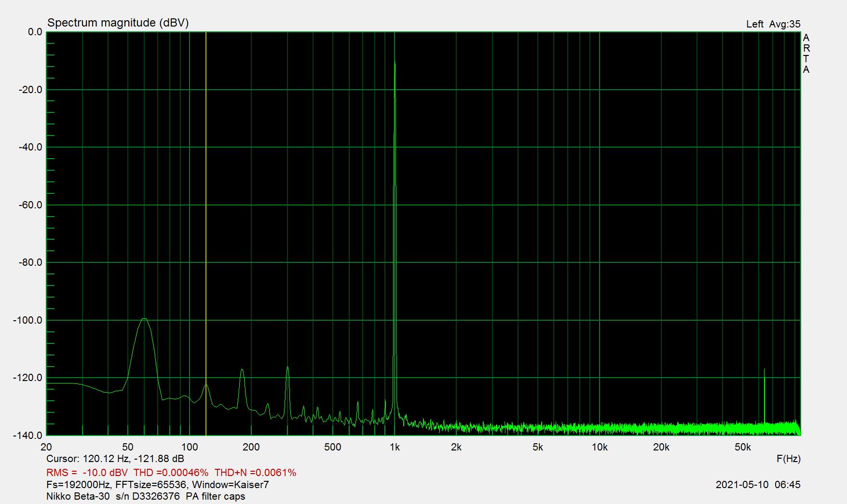Screen dimensions: 847x504
Task: Click the 'THD =0.00046%' value
Action: coord(171,473)
